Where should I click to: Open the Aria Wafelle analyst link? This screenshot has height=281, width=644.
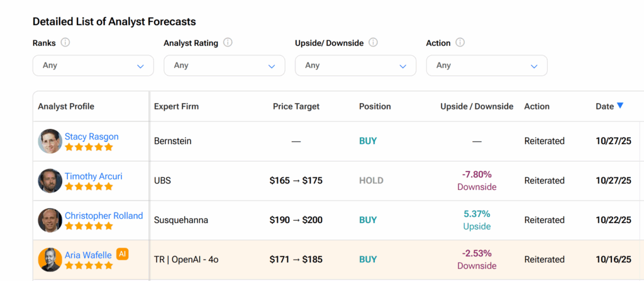pyautogui.click(x=88, y=255)
